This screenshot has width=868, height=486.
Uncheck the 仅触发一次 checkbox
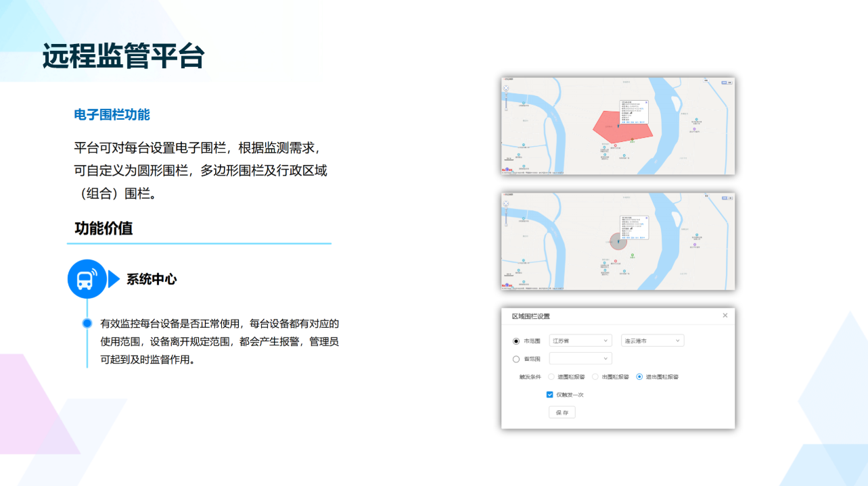click(550, 394)
